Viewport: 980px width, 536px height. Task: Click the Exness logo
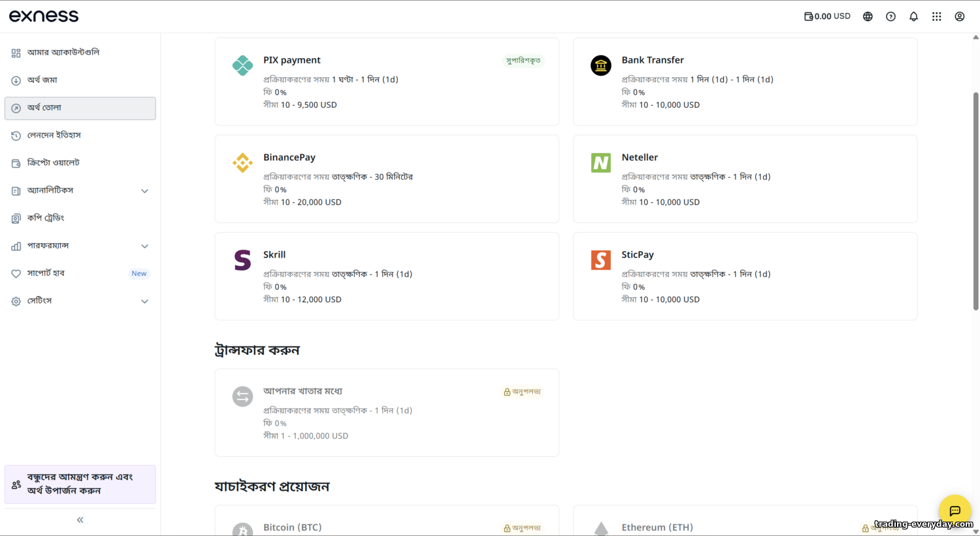44,16
